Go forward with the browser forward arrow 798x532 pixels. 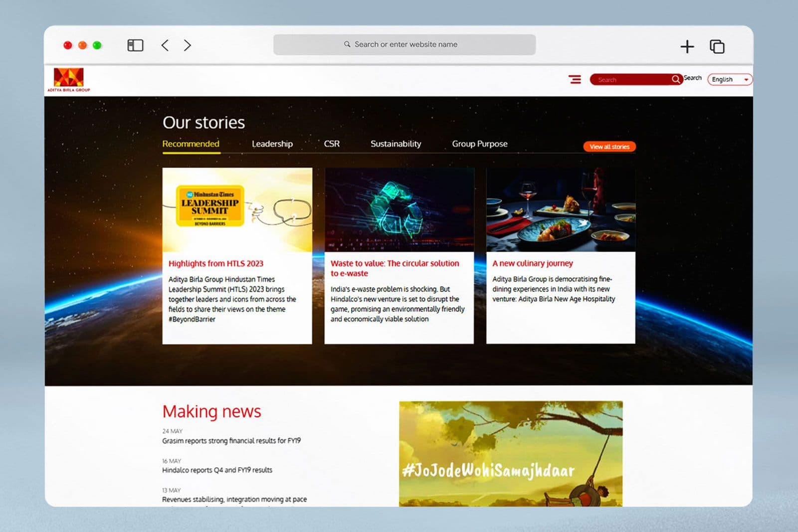(x=187, y=45)
